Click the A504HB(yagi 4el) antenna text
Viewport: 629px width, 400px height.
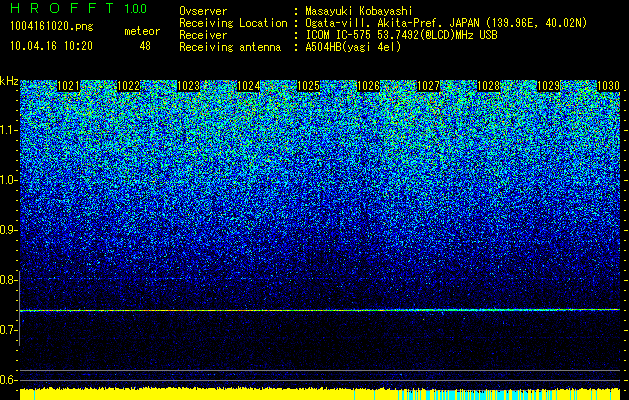pos(353,47)
